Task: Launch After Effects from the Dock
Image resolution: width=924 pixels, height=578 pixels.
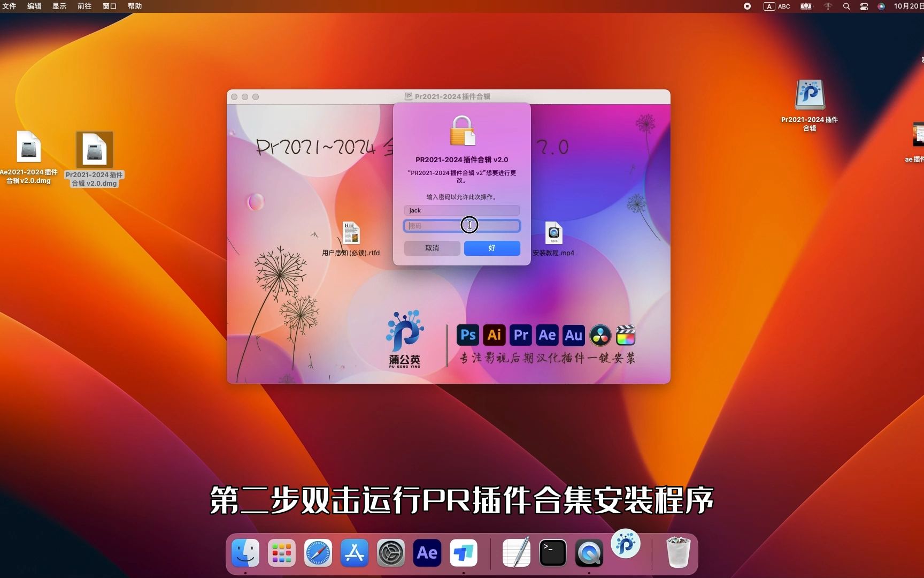Action: coord(427,553)
